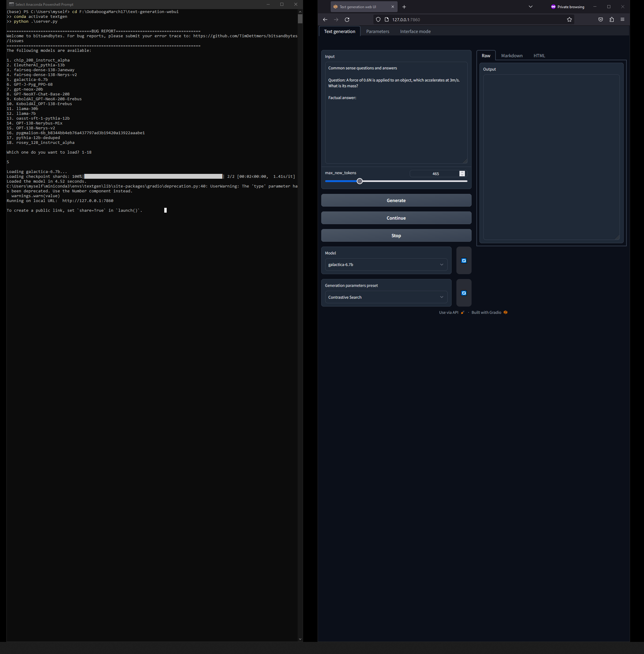Reload the current page
The height and width of the screenshot is (654, 644).
click(347, 20)
